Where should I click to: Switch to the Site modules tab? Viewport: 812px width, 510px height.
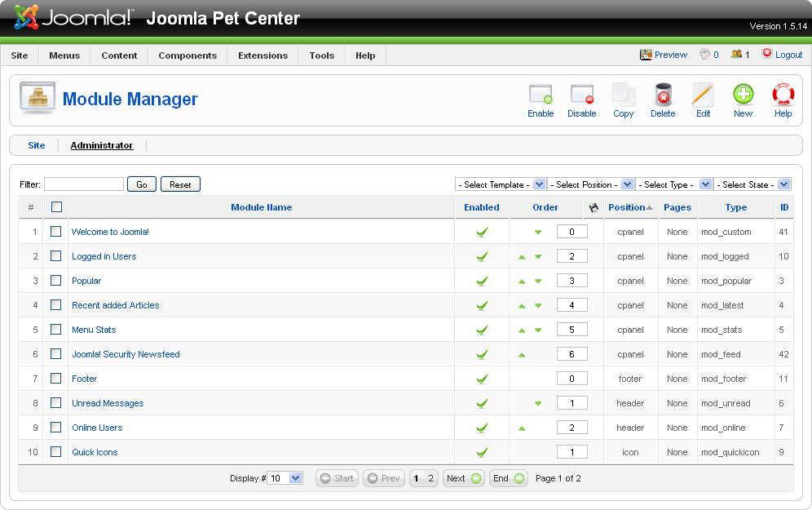[36, 145]
